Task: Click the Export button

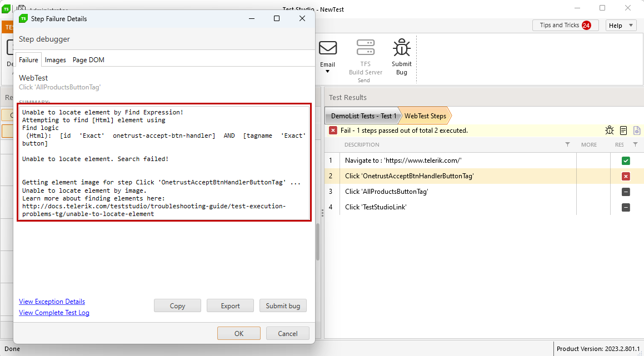Action: click(x=230, y=305)
